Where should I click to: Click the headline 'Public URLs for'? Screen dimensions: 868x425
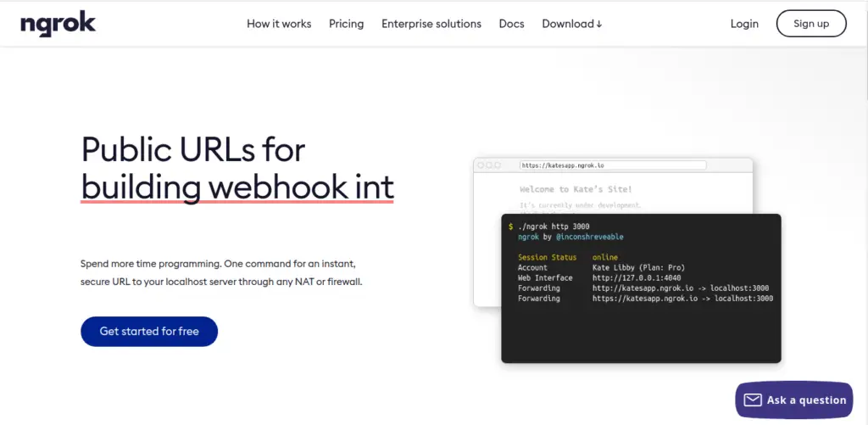pyautogui.click(x=193, y=149)
